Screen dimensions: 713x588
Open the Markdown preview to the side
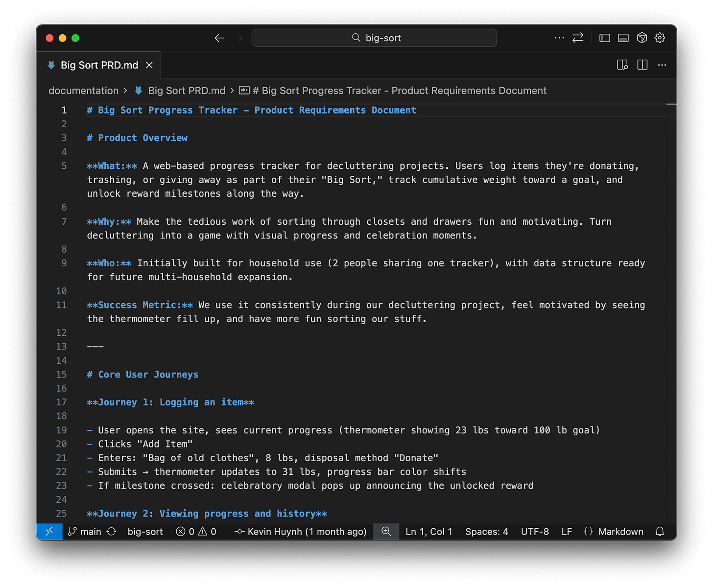622,65
